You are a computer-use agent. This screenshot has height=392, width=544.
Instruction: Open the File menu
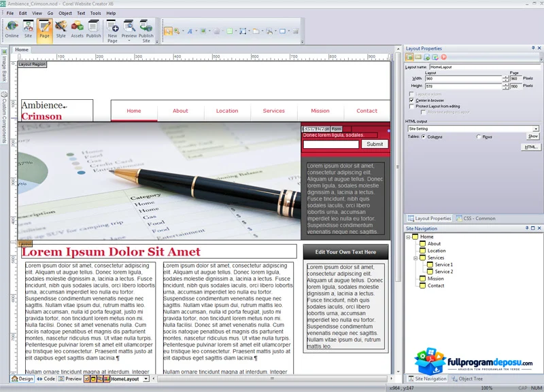pyautogui.click(x=10, y=13)
